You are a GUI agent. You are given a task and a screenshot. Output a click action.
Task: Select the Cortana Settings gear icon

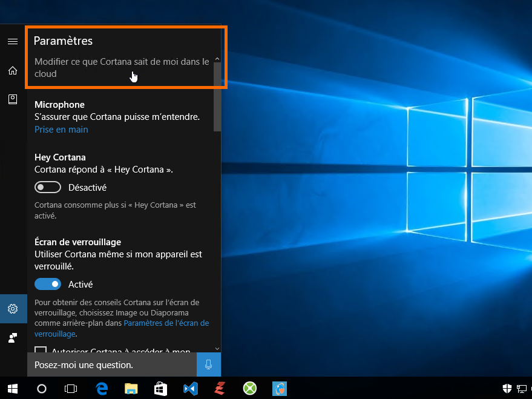coord(13,308)
